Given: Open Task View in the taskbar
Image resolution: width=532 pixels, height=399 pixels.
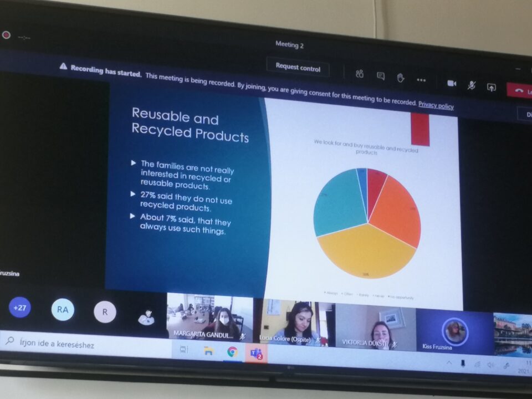Looking at the screenshot, I should click(183, 349).
